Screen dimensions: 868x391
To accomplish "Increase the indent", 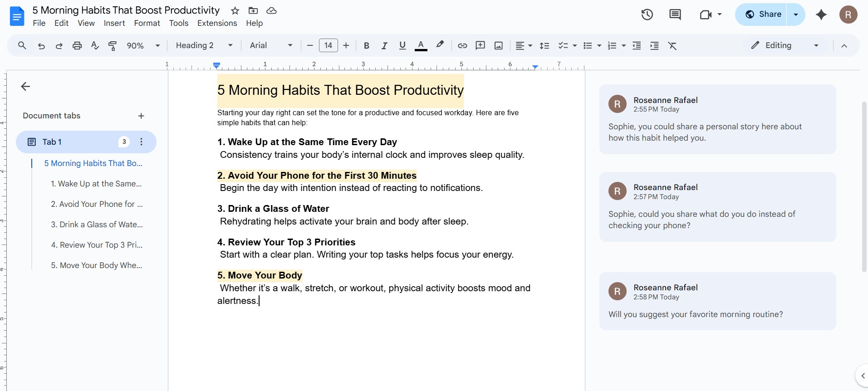I will point(654,45).
